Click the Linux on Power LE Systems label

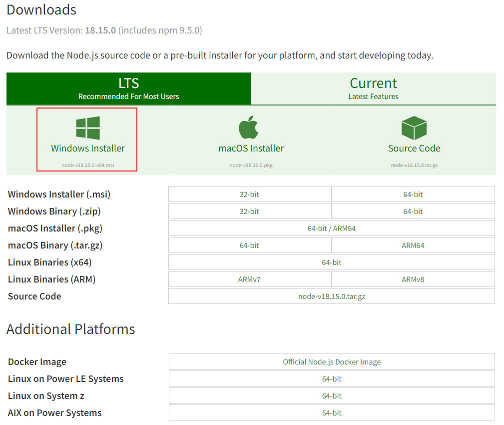[x=65, y=379]
